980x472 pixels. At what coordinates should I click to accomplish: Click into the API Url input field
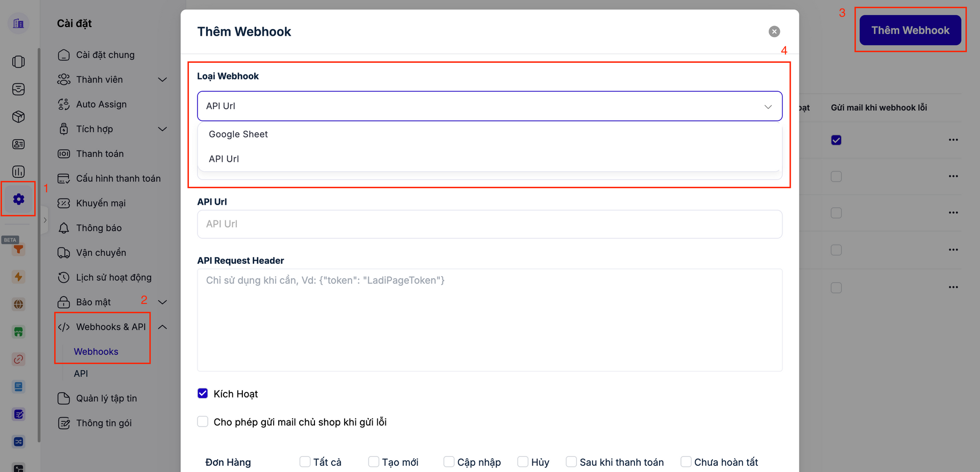pyautogui.click(x=489, y=224)
